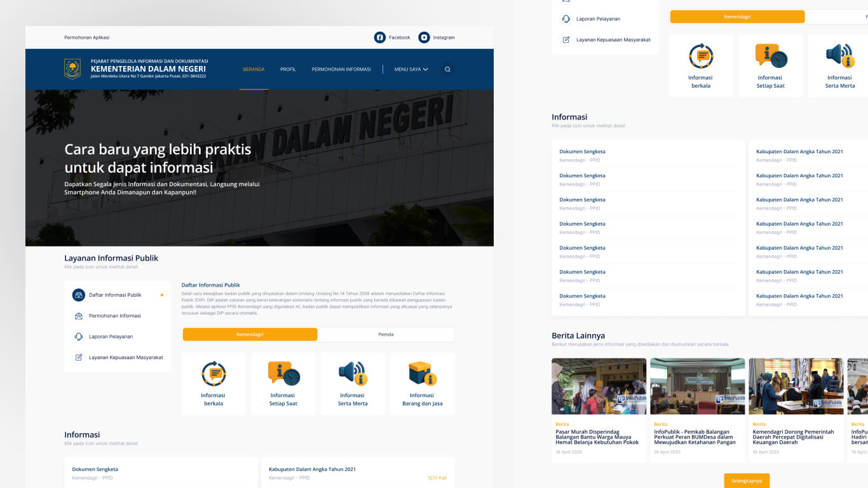This screenshot has height=488, width=868.
Task: Switch to the Pemda option
Action: pyautogui.click(x=386, y=334)
